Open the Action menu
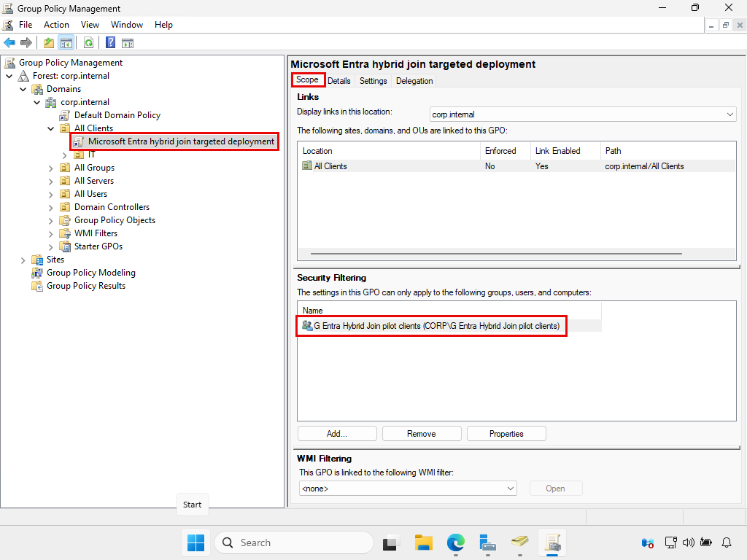 point(56,25)
